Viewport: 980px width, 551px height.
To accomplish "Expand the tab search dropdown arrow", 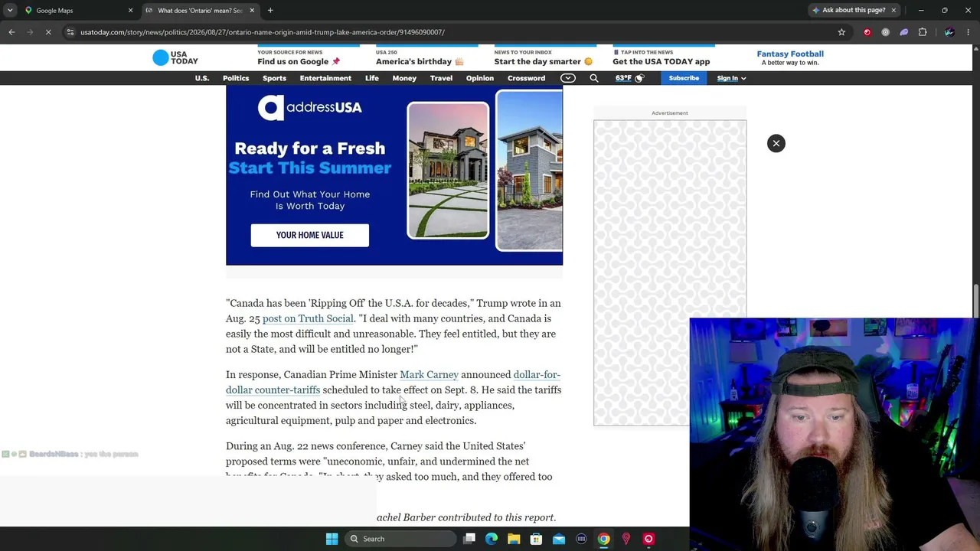I will pos(10,10).
